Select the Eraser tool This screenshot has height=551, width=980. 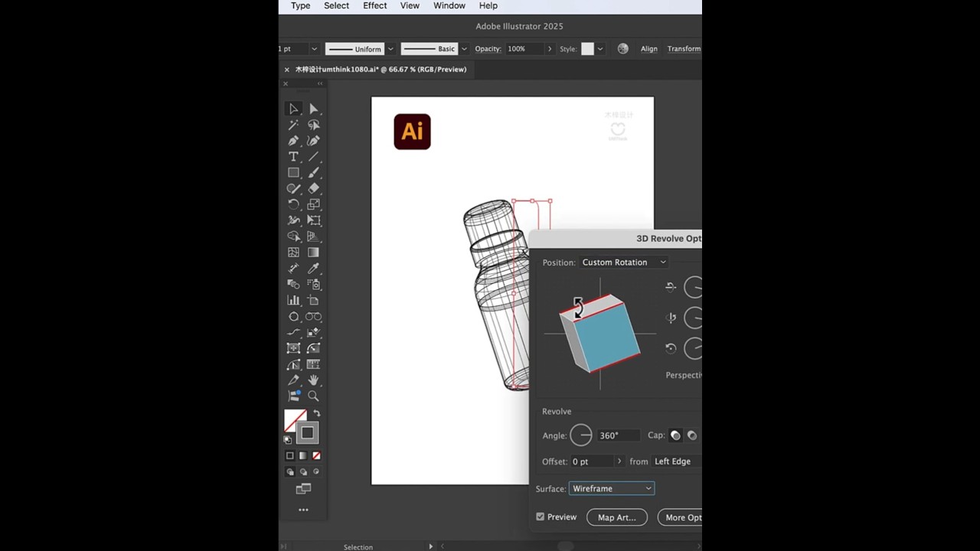point(313,188)
